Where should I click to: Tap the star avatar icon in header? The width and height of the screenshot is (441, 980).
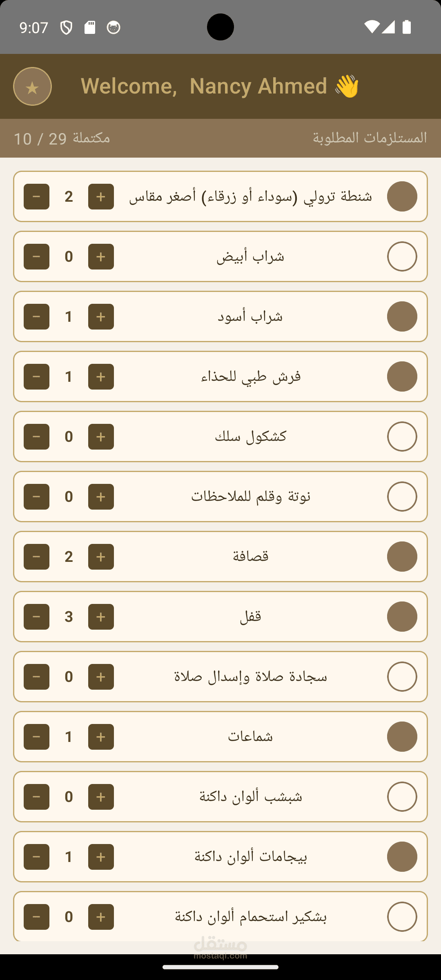pos(32,87)
